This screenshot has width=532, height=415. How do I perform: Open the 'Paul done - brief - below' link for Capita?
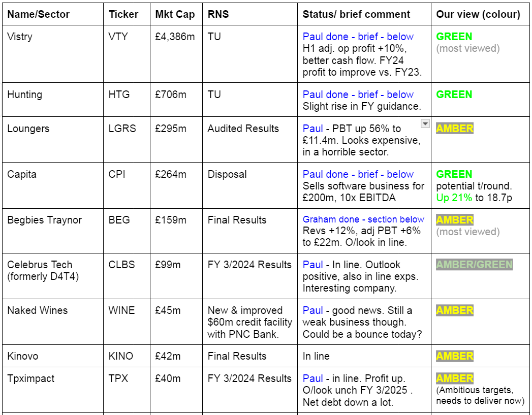[358, 174]
